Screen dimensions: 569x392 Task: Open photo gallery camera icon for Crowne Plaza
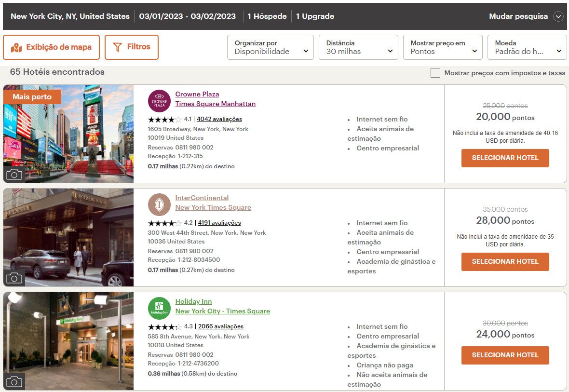click(14, 175)
